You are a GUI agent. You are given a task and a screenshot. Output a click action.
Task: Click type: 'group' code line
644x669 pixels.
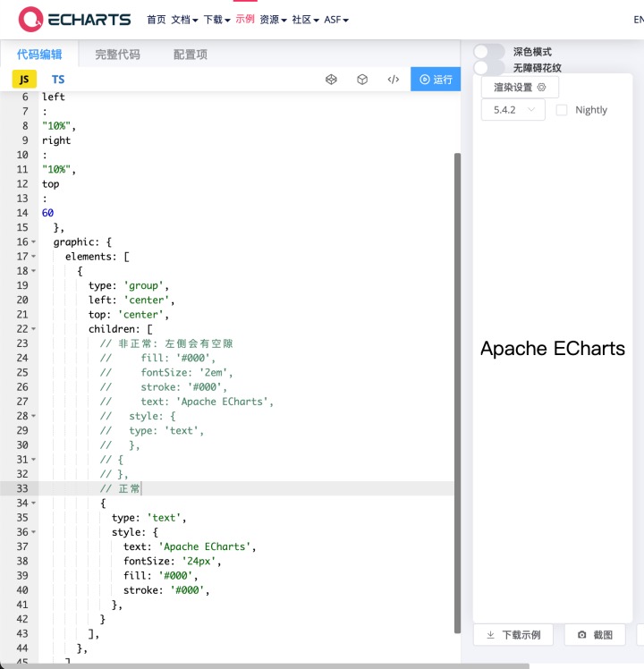pyautogui.click(x=129, y=285)
